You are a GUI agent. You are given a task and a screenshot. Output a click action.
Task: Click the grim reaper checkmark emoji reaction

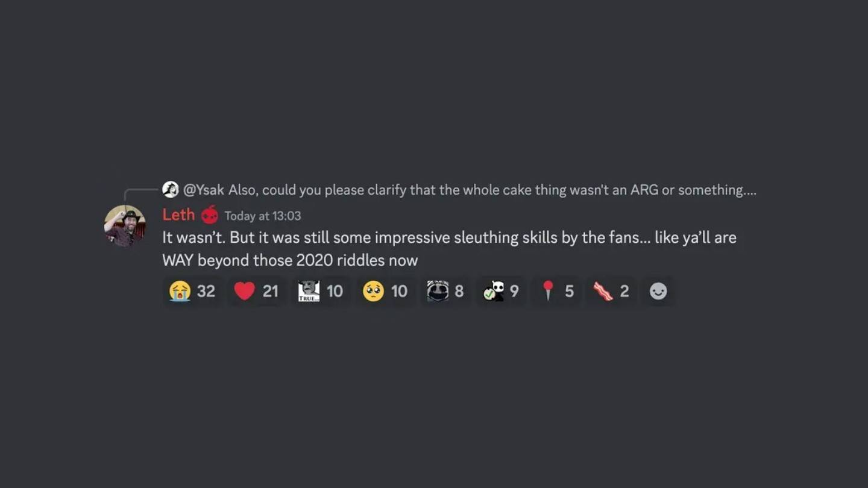coord(494,291)
